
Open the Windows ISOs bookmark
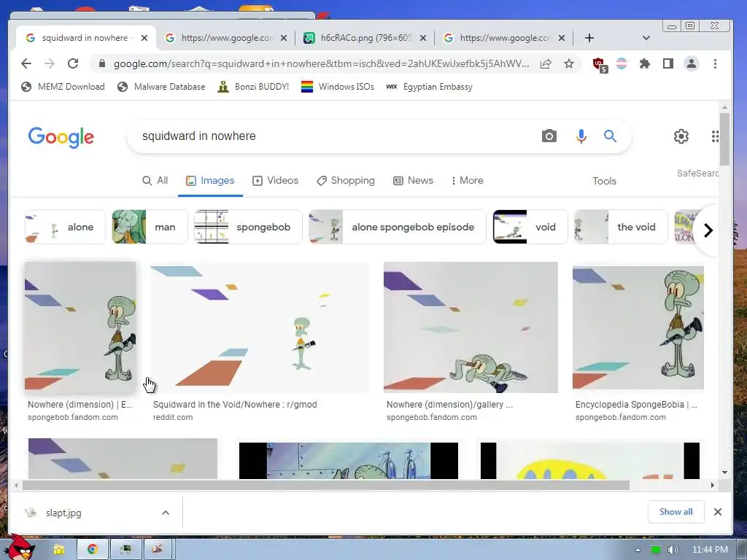click(338, 87)
